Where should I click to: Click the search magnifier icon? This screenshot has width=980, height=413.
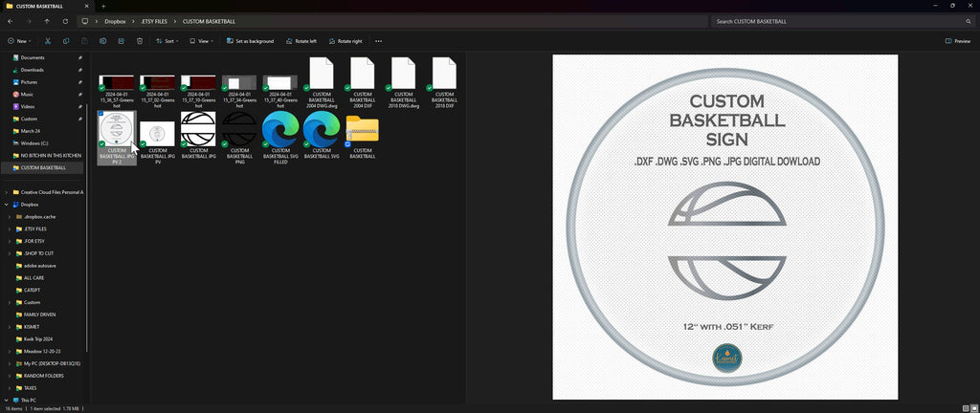pyautogui.click(x=969, y=21)
